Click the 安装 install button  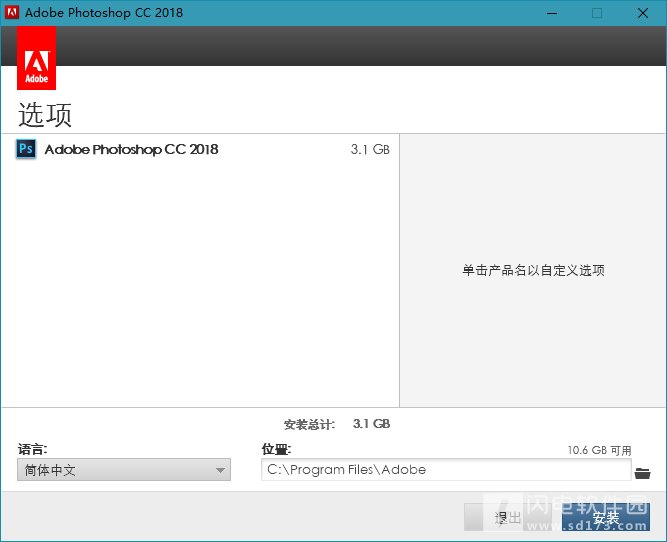click(606, 517)
